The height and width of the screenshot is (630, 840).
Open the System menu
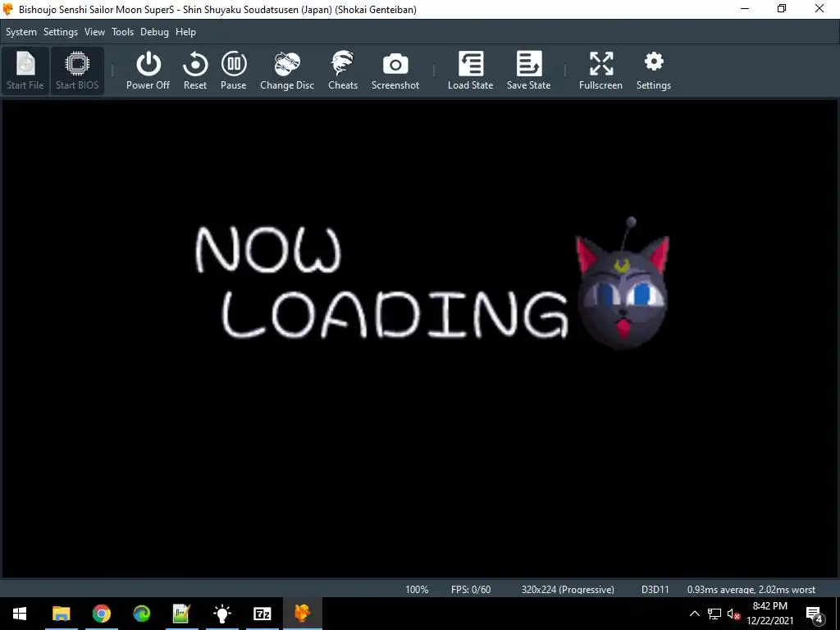(21, 32)
